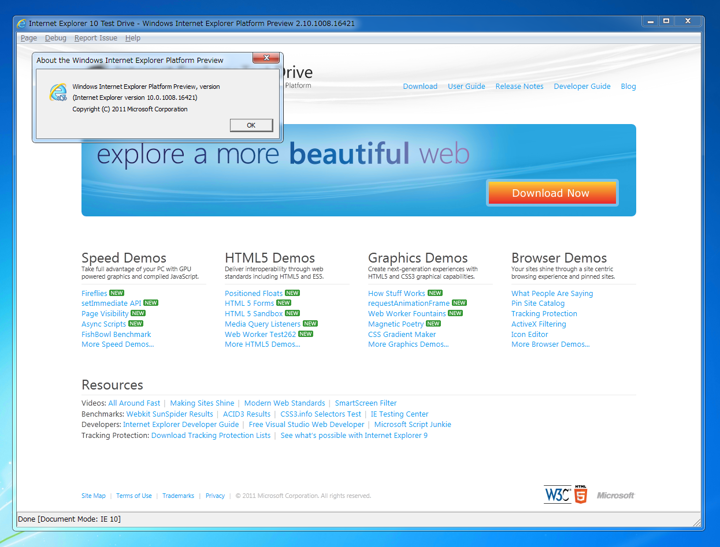Open the HTML 5 Forms demo
720x547 pixels.
pos(249,303)
